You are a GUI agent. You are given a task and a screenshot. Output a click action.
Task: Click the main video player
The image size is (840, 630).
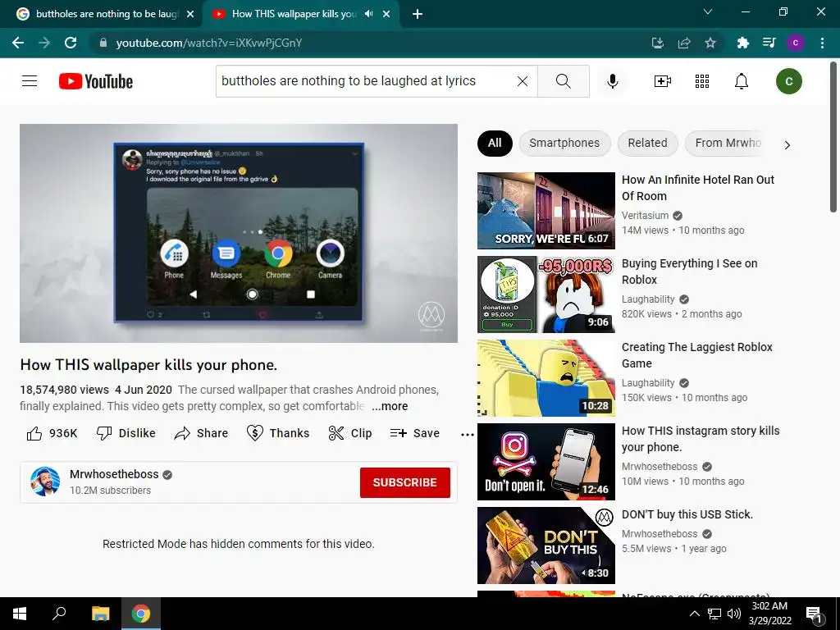coord(239,233)
